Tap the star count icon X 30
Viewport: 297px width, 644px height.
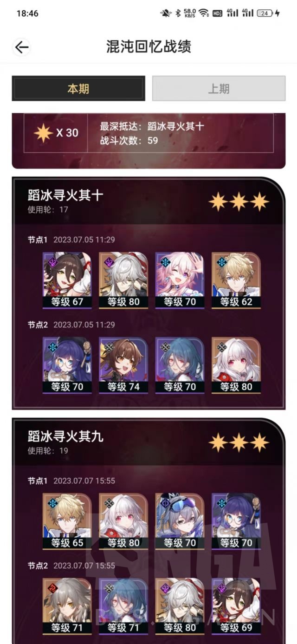tap(56, 133)
